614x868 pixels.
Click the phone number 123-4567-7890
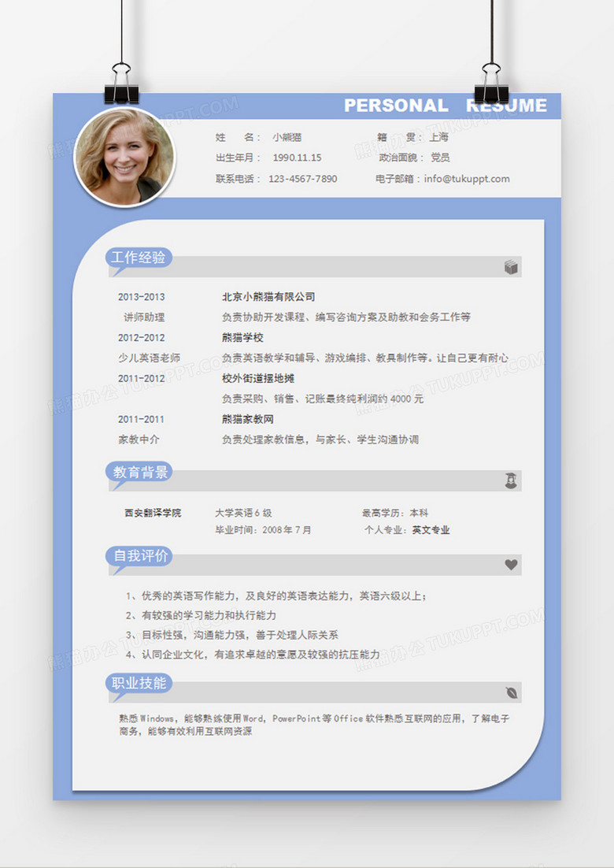[302, 179]
